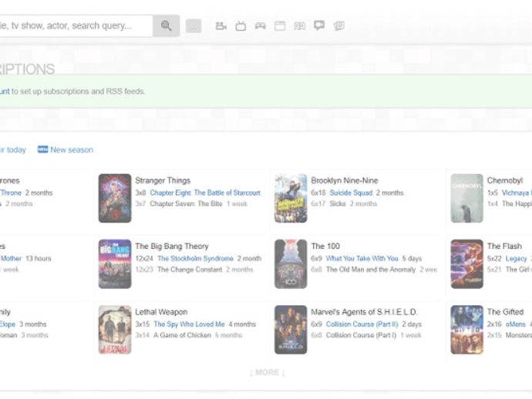532x399 pixels.
Task: Open the Chernobyl show title
Action: point(505,181)
